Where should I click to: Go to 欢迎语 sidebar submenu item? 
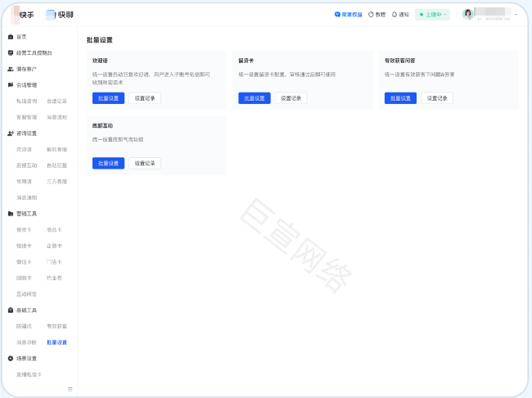pos(24,149)
